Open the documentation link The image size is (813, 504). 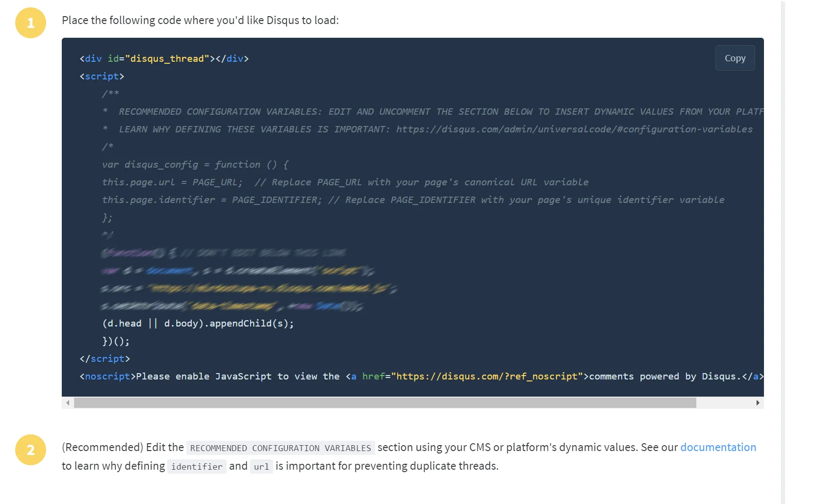pyautogui.click(x=718, y=447)
